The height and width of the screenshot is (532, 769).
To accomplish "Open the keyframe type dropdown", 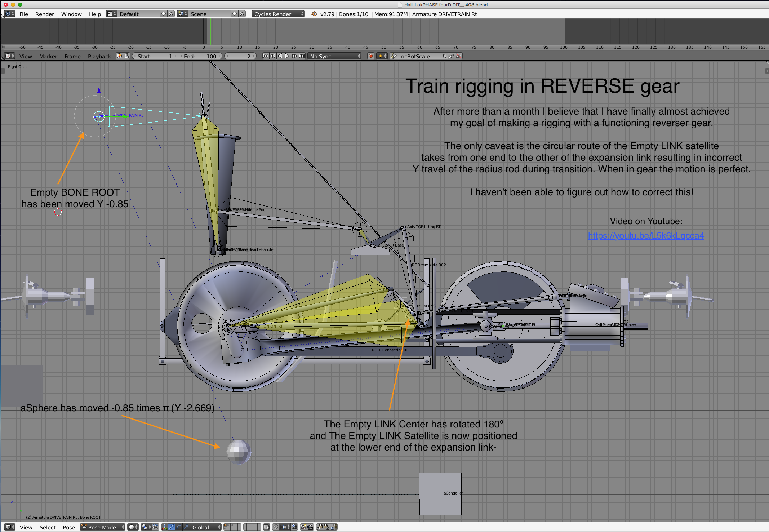I will coord(382,56).
